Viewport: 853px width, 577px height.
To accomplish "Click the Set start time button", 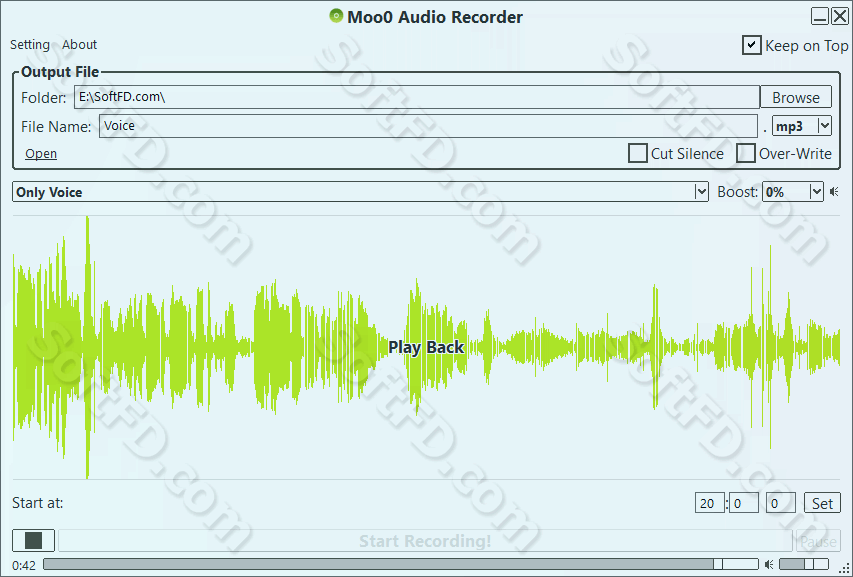I will pos(822,503).
